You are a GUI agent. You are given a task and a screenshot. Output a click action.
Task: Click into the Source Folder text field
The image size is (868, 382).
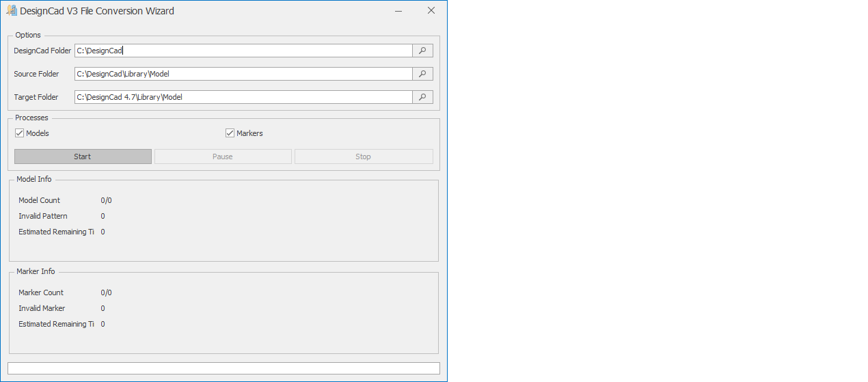pos(243,74)
